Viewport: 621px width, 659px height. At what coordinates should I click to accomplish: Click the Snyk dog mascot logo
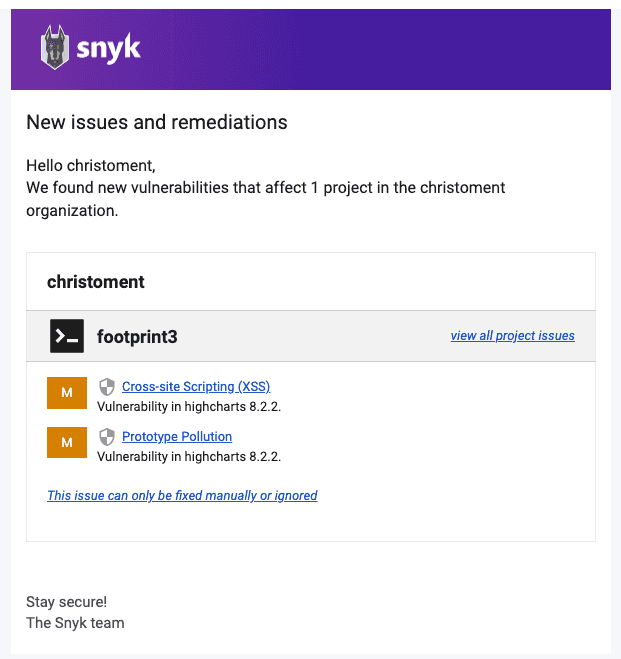coord(55,47)
